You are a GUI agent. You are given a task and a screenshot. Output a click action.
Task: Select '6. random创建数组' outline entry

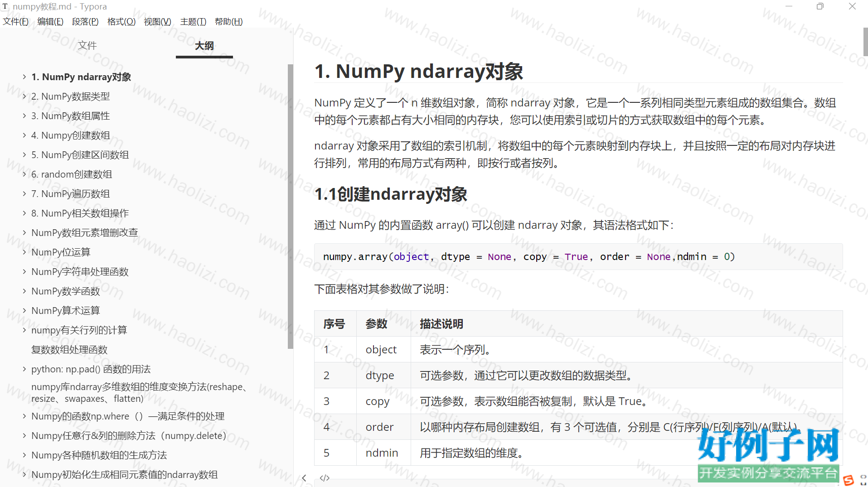click(x=72, y=174)
